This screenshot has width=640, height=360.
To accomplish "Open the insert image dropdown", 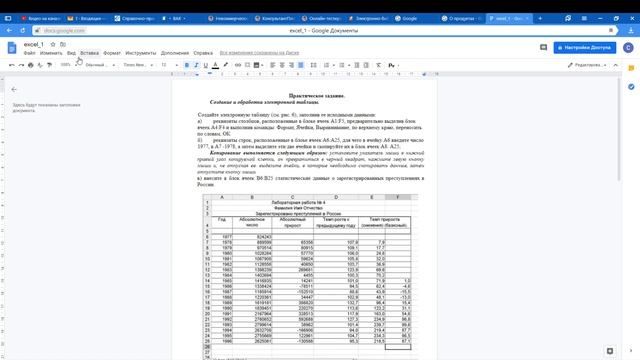I will [258, 65].
